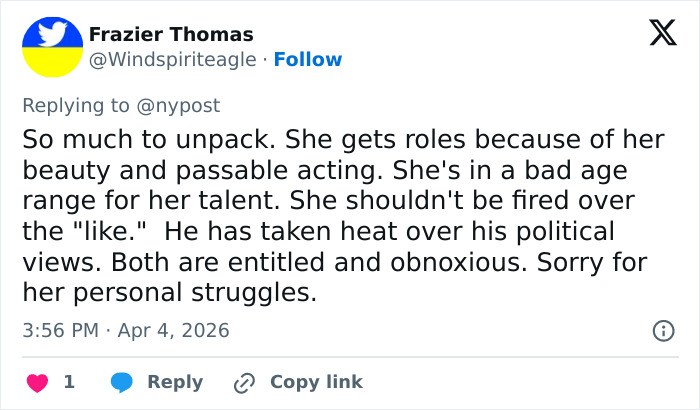Screen dimensions: 700x410
Task: Open the @nypost mention link
Action: [x=186, y=105]
